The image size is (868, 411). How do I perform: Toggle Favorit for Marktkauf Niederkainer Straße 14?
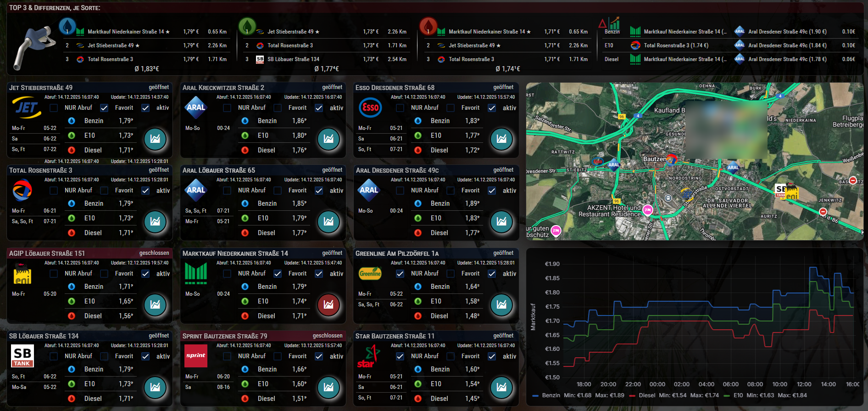(x=278, y=274)
